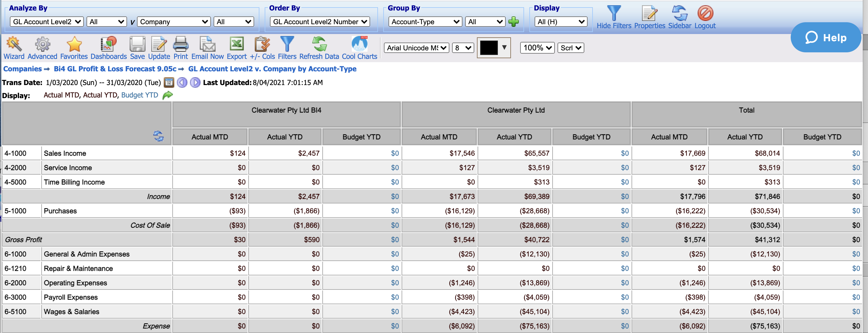The image size is (868, 333).
Task: Click GL Account Level2 v. Company breadcrumb
Action: pyautogui.click(x=272, y=69)
